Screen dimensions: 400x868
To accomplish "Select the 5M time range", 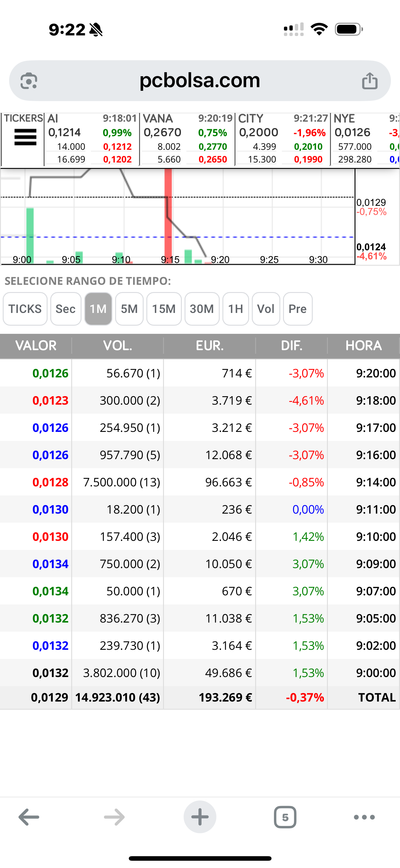I will [129, 309].
